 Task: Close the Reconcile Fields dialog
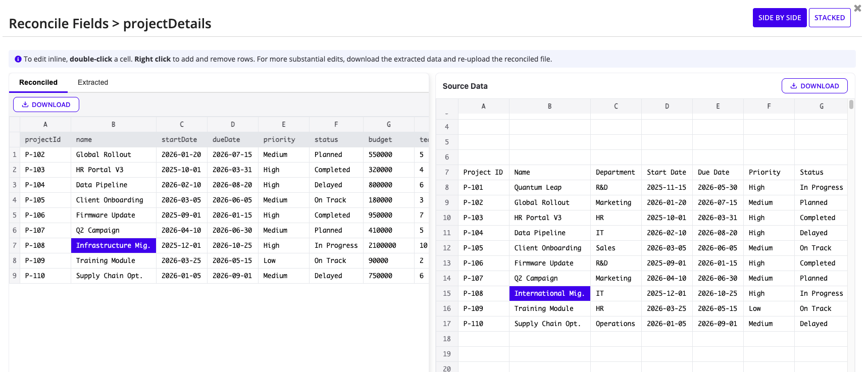857,8
